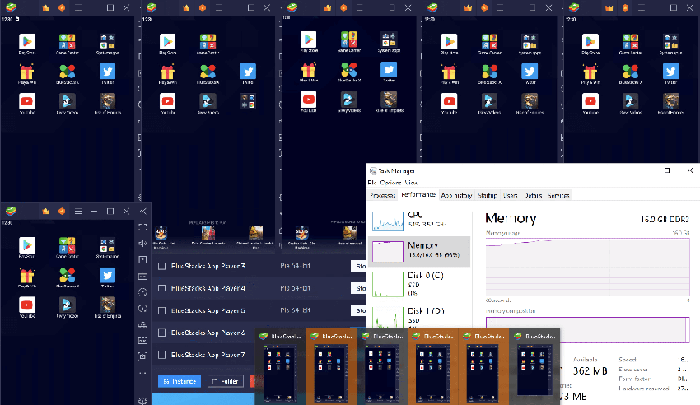
Task: Select CPU in Task Manager performance list
Action: pyautogui.click(x=420, y=220)
